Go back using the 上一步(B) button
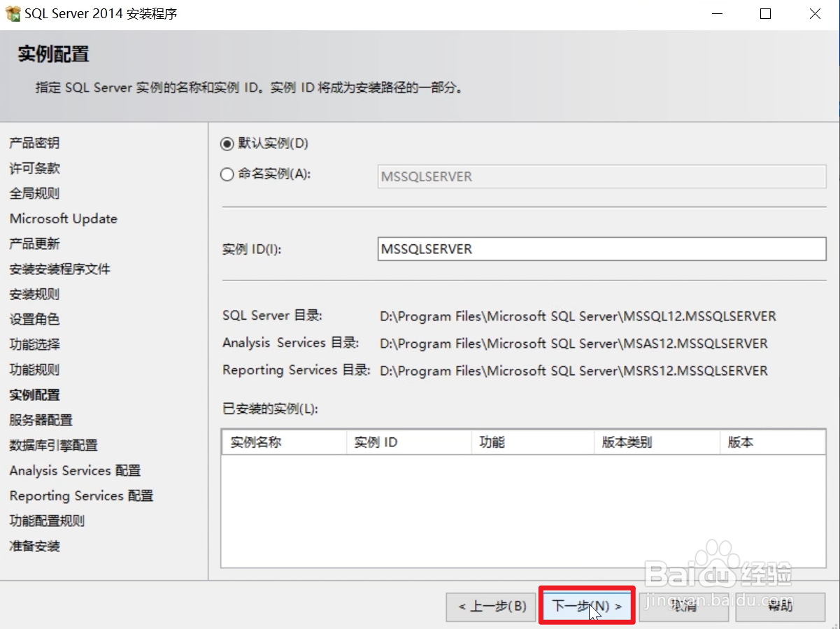840x629 pixels. [x=490, y=607]
